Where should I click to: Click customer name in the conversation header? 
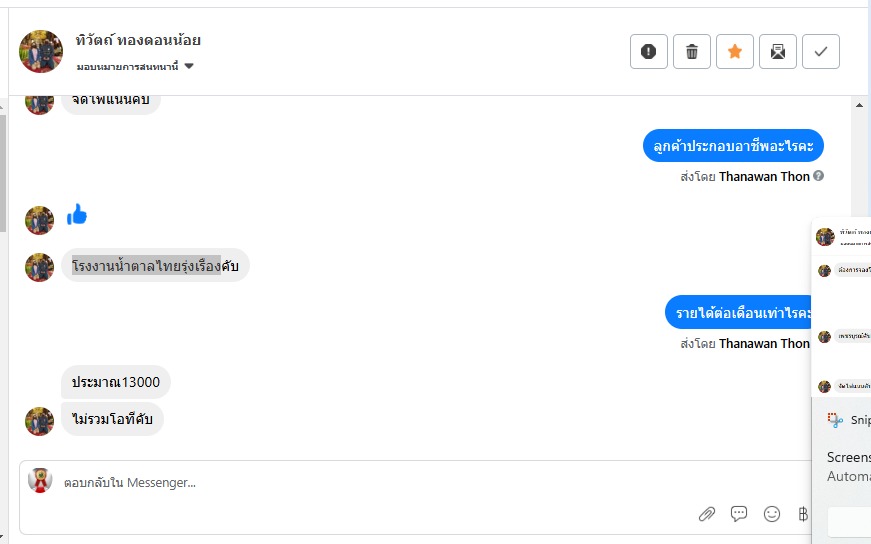(x=138, y=41)
